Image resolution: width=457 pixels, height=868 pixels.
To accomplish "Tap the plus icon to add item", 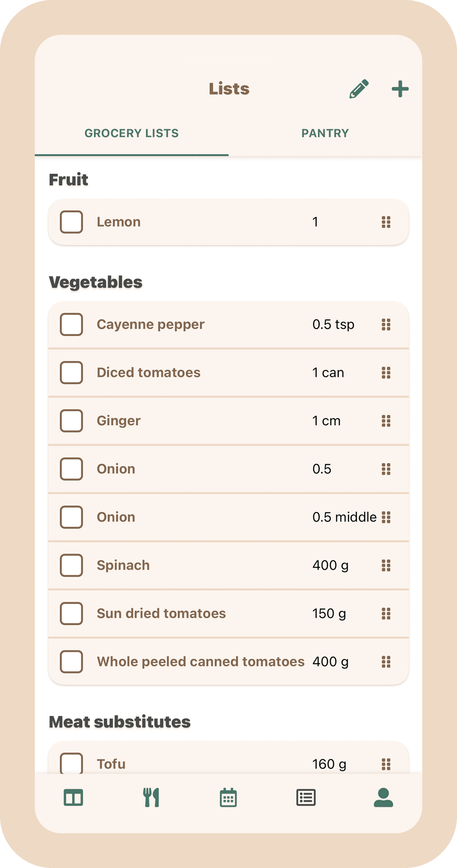I will pyautogui.click(x=400, y=89).
